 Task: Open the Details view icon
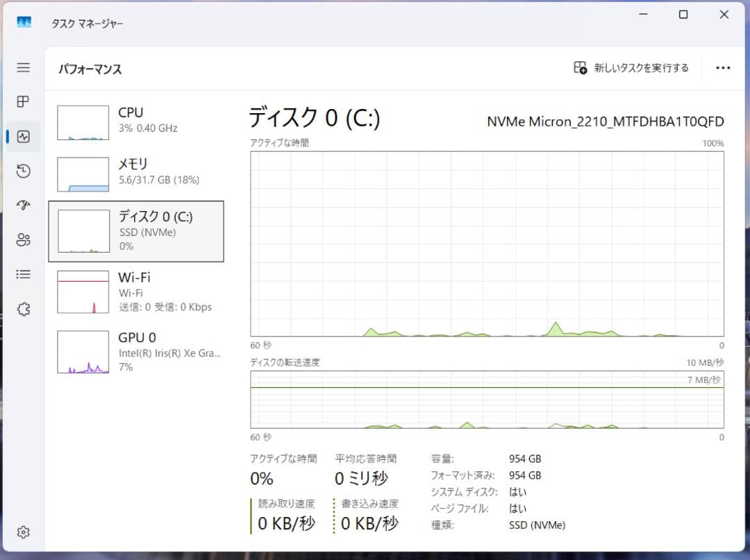coord(23,274)
